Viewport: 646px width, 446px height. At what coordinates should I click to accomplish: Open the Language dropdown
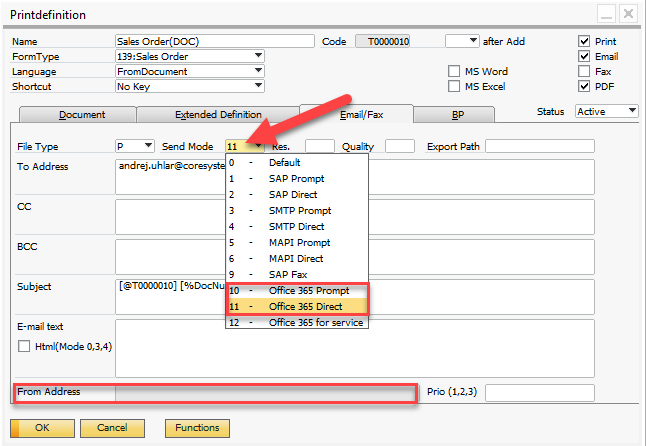[258, 71]
